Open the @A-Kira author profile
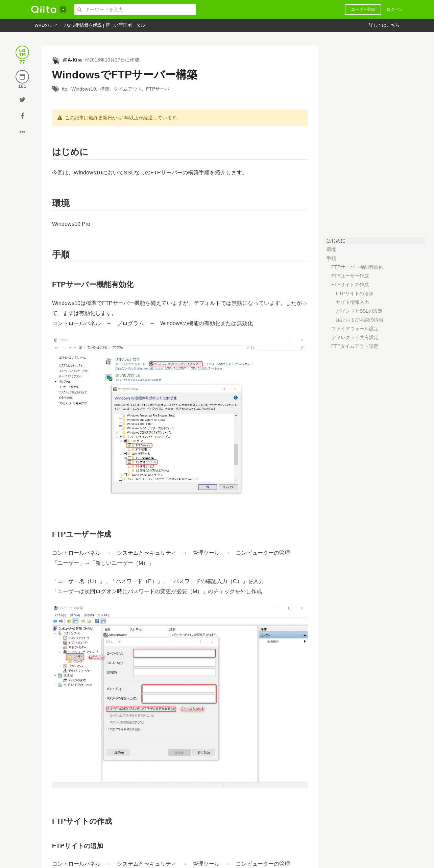434x868 pixels. click(x=72, y=60)
